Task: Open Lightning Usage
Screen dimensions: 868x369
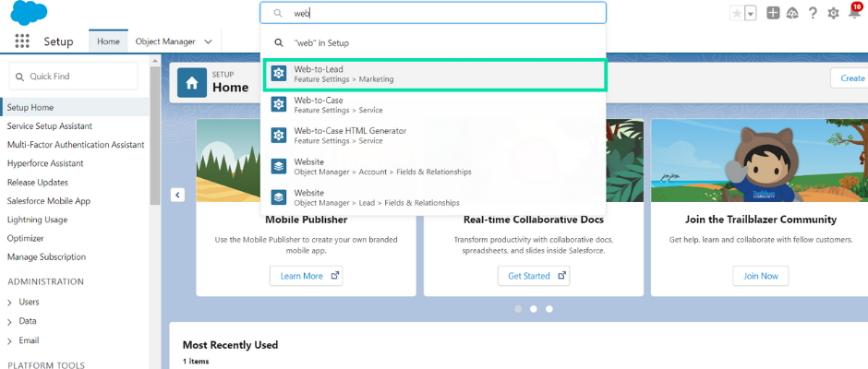Action: 37,220
